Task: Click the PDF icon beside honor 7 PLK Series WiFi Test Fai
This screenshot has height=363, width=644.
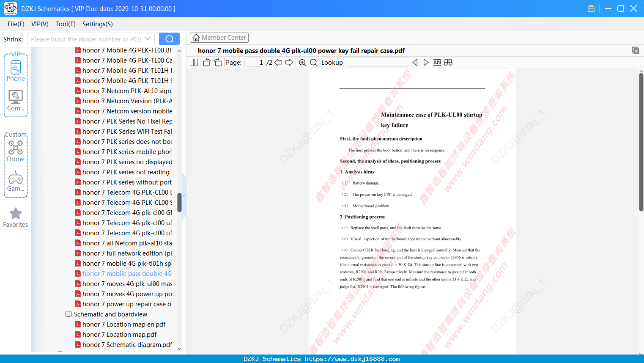Action: (x=78, y=132)
